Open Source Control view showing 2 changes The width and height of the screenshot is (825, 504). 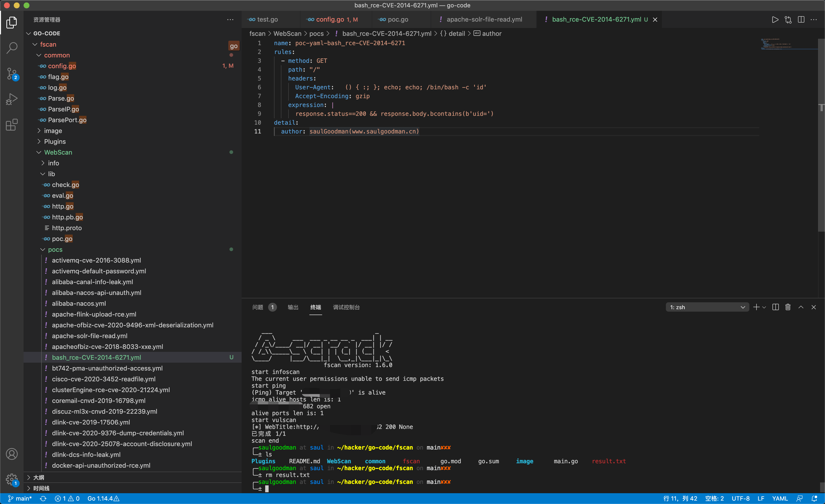click(x=12, y=74)
